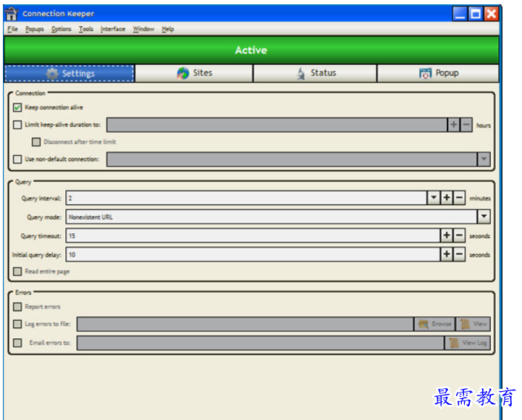Open the Window menu
This screenshot has width=522, height=420.
click(143, 29)
